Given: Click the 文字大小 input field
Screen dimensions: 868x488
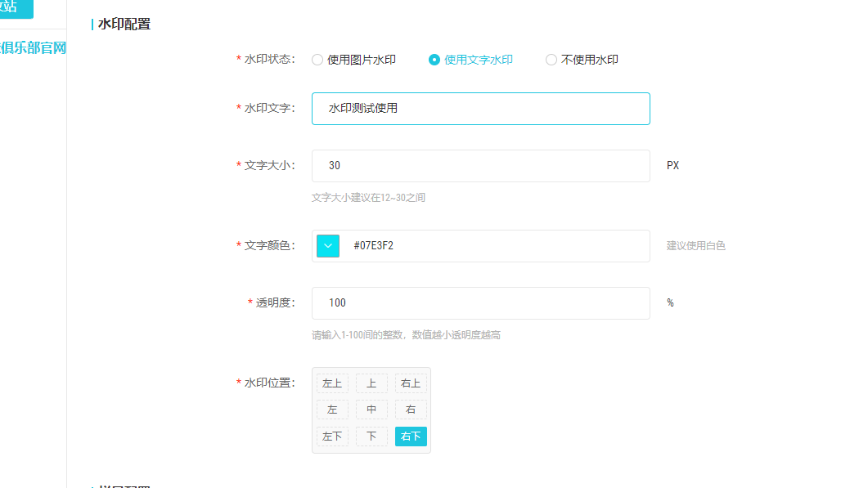Looking at the screenshot, I should click(x=480, y=166).
